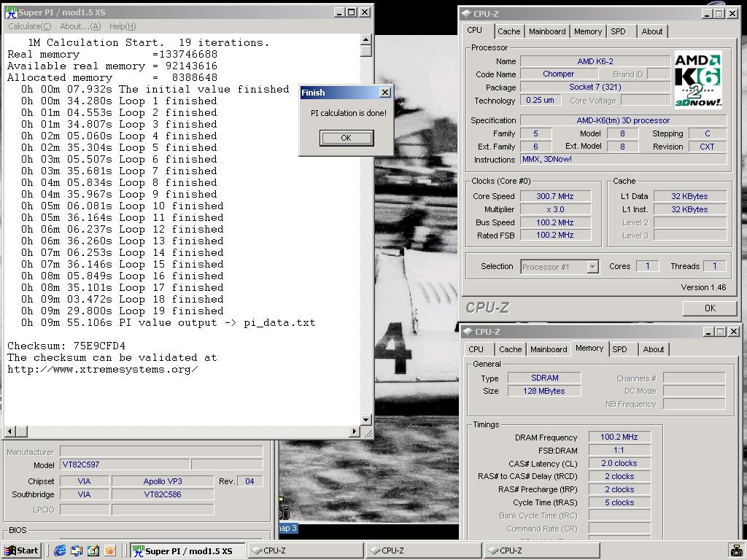Screen dimensions: 747x560
Task: Click the Code Name value 'Chomper'
Action: pyautogui.click(x=558, y=74)
